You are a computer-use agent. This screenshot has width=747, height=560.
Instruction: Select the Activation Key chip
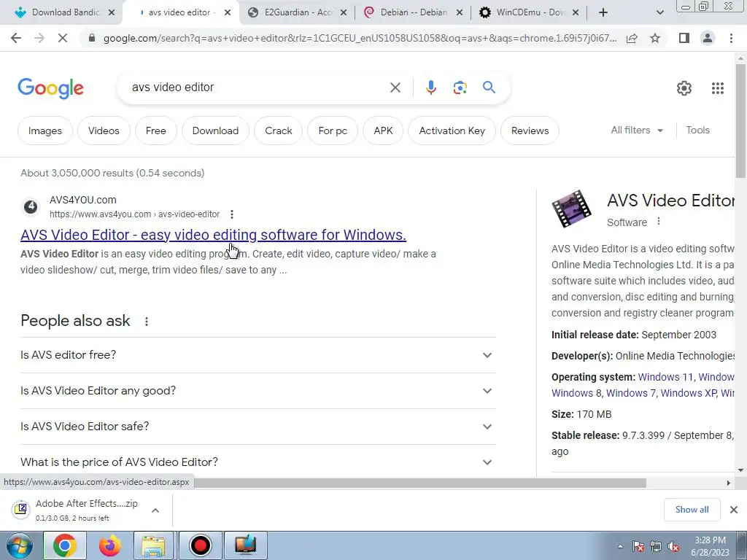452,131
